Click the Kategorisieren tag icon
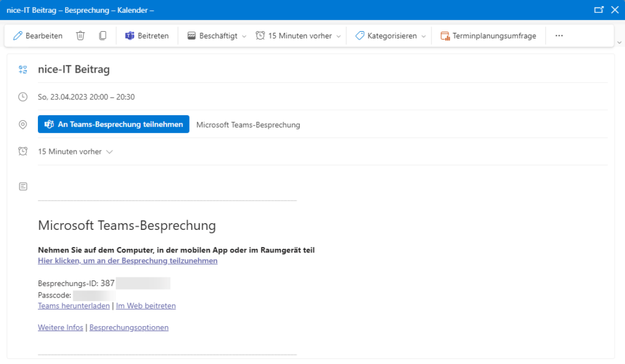Screen dimensions: 625x364 359,36
